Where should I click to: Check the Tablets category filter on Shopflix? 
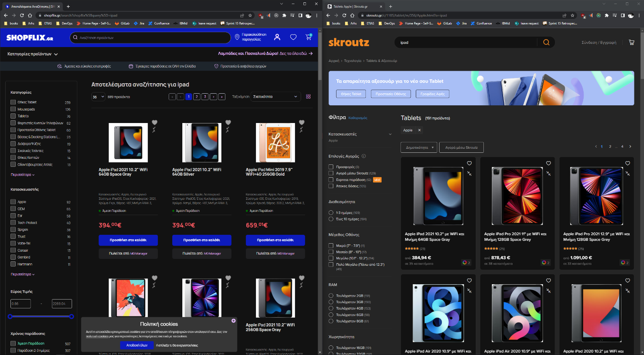point(13,116)
